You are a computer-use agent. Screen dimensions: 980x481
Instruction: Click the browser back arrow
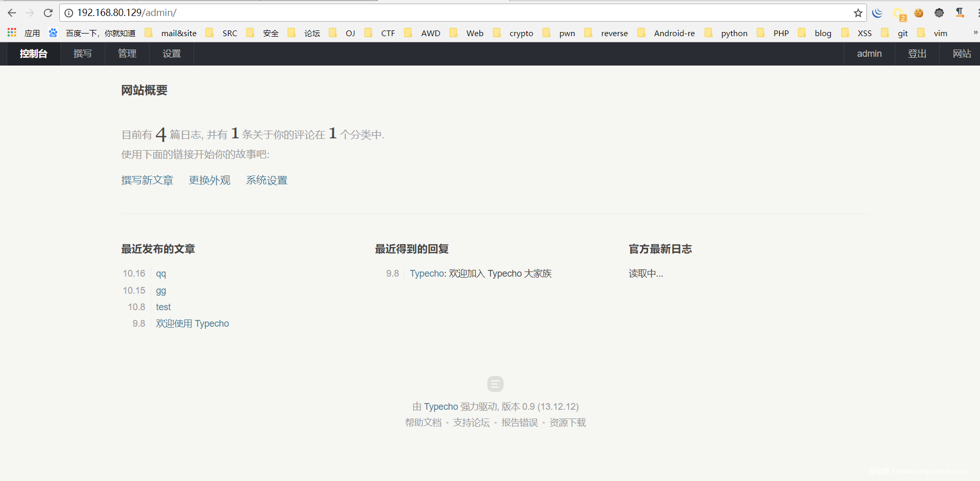12,13
